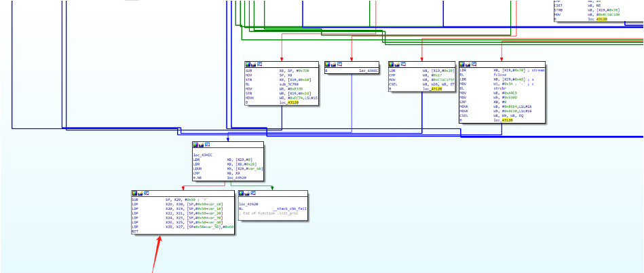
Task: Click the End of function .init_proc comment
Action: click(x=268, y=213)
